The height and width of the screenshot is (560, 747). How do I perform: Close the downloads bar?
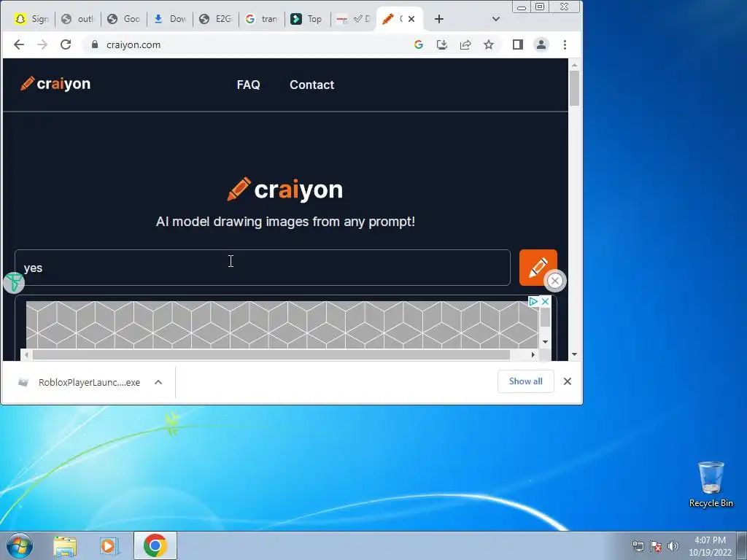pyautogui.click(x=568, y=381)
